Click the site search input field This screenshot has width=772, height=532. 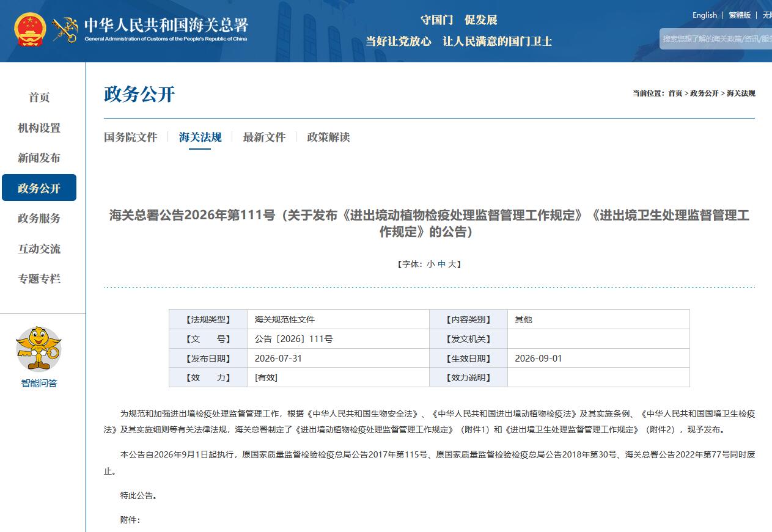pyautogui.click(x=716, y=38)
